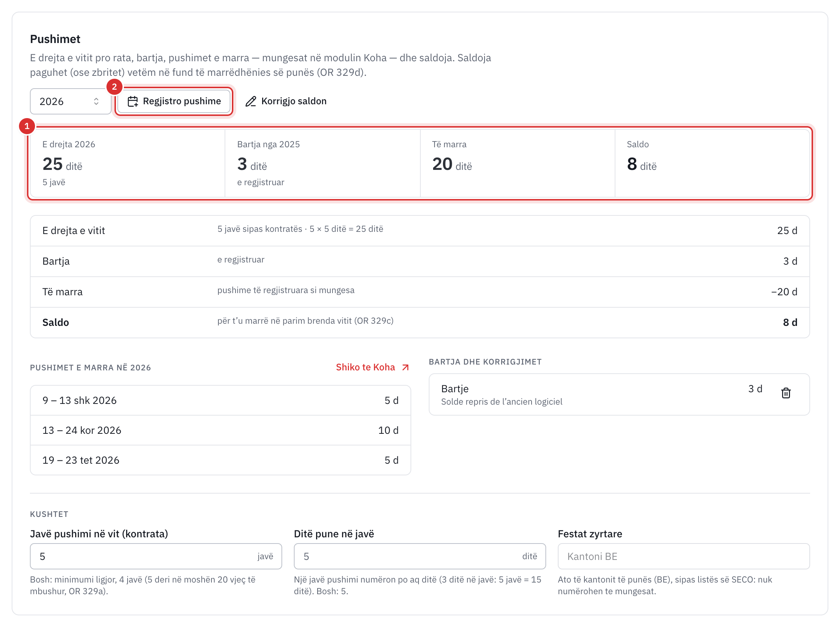Open the Shiko te Koha link
840x627 pixels.
372,367
